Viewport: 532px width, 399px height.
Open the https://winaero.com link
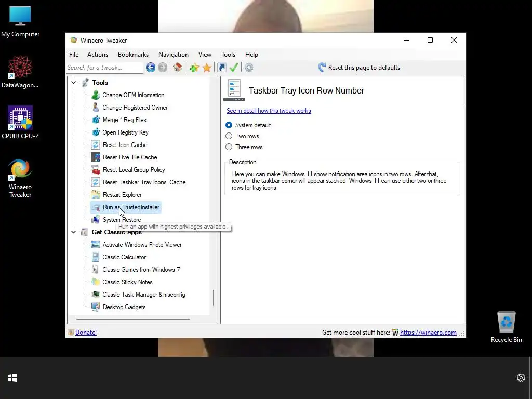coord(428,332)
